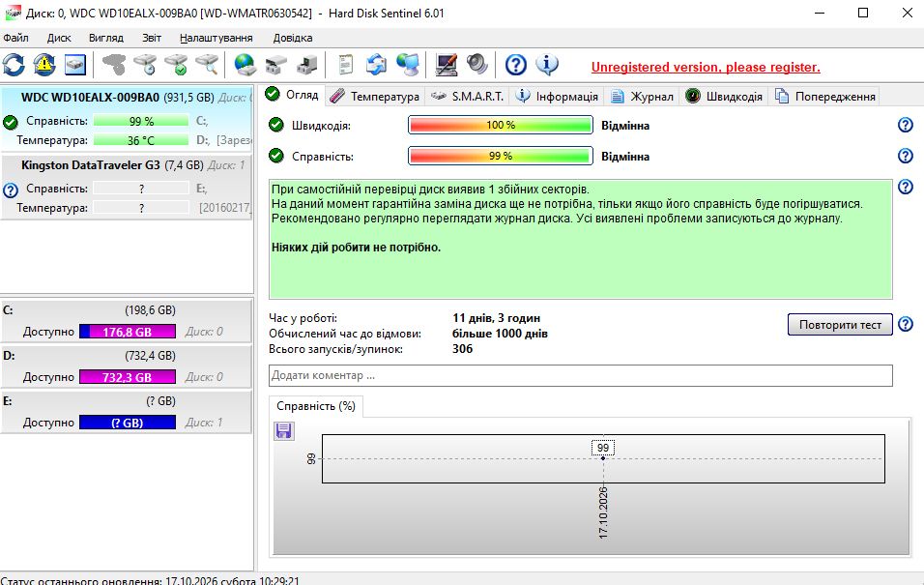Open the Попередження tab
This screenshot has height=585, width=924.
point(825,96)
